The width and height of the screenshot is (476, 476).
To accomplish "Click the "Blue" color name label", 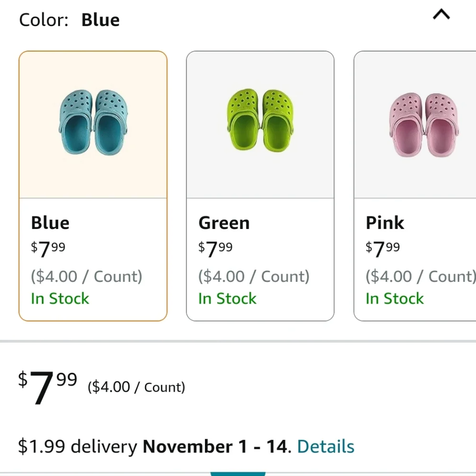I will click(50, 223).
